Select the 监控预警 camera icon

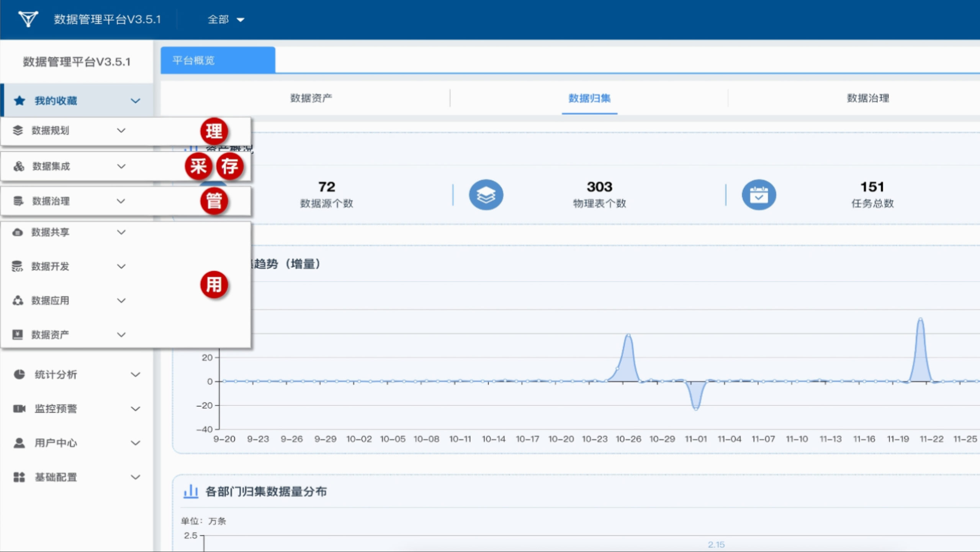20,408
